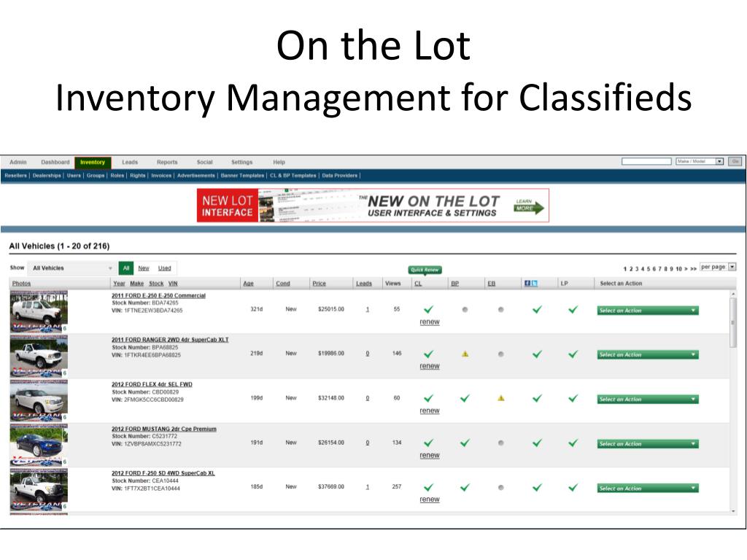747x560 pixels.
Task: Click BP checkmark for Ford F-250 row
Action: [465, 487]
